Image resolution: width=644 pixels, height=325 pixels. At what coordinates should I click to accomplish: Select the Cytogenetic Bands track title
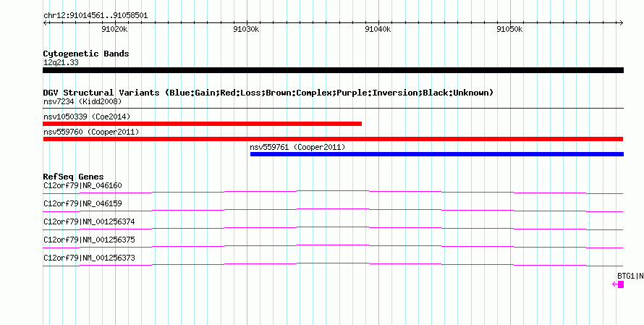[x=86, y=54]
